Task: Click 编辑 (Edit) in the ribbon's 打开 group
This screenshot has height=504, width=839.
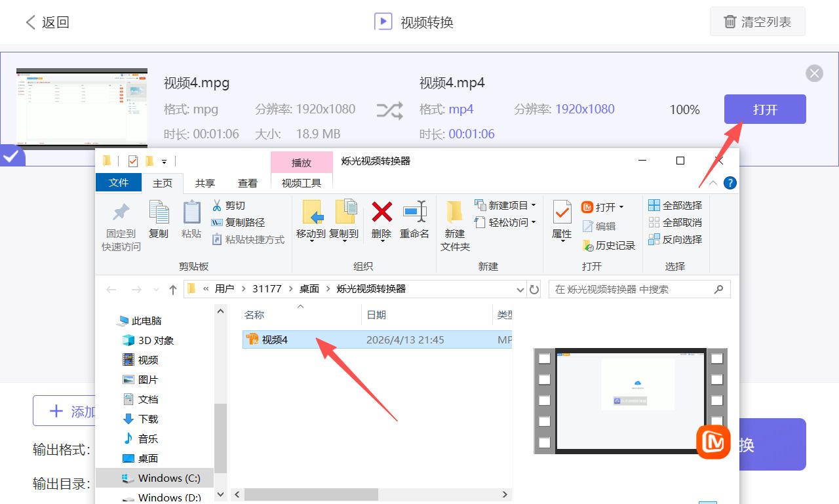Action: 598,226
